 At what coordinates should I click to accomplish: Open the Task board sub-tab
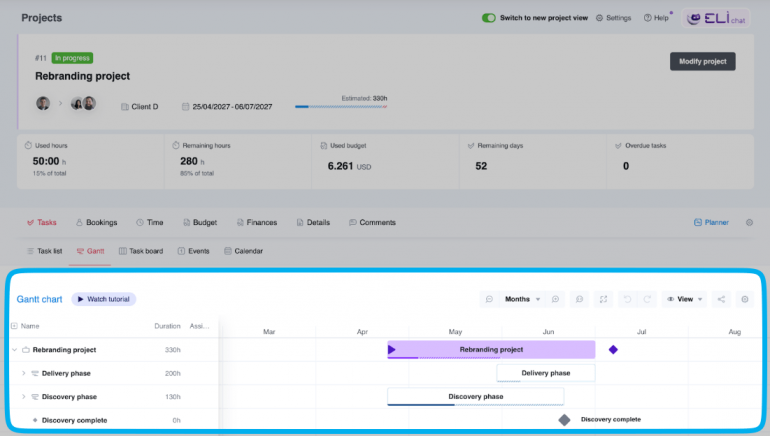[x=140, y=251]
